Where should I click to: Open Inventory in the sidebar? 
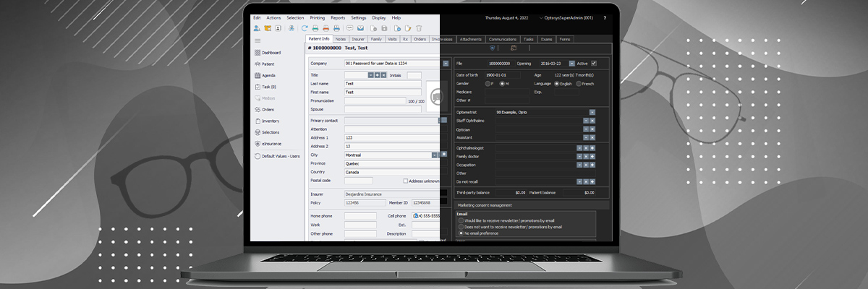(x=267, y=121)
